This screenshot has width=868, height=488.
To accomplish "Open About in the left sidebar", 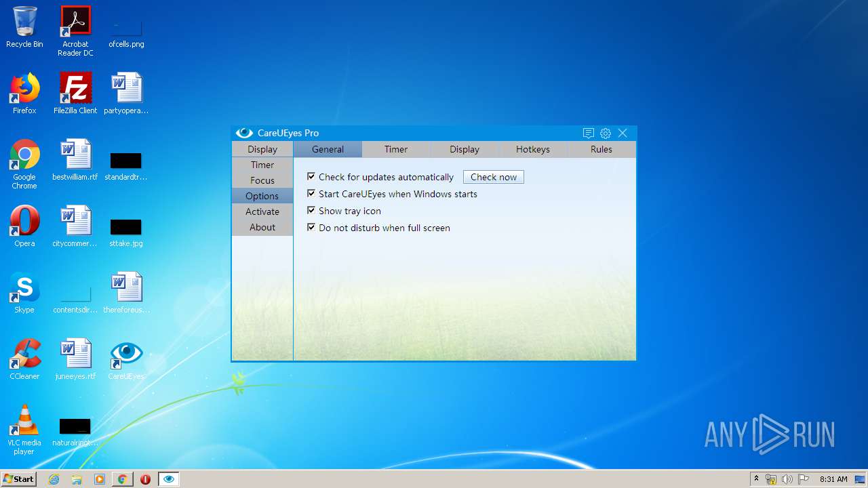I will (x=262, y=227).
